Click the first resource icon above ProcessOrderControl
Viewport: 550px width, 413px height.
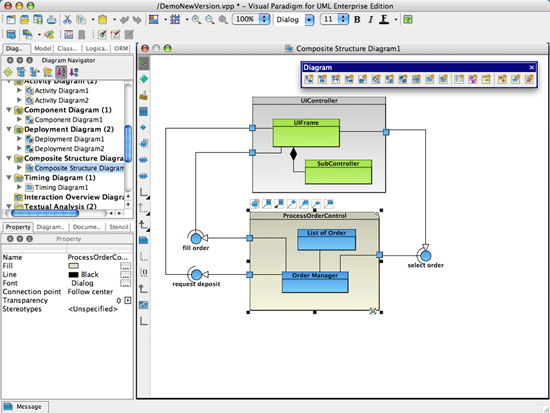point(255,203)
